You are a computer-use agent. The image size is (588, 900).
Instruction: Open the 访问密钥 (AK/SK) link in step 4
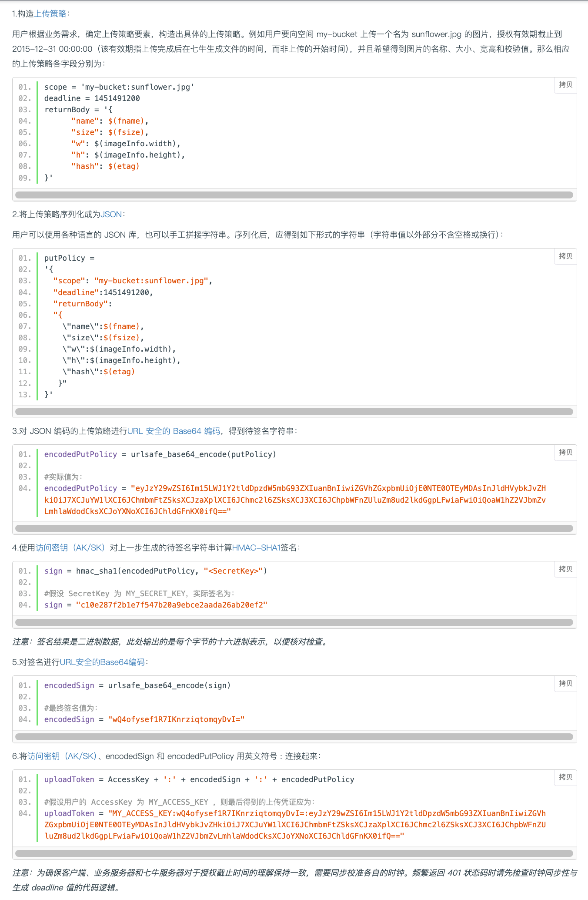[x=70, y=547]
